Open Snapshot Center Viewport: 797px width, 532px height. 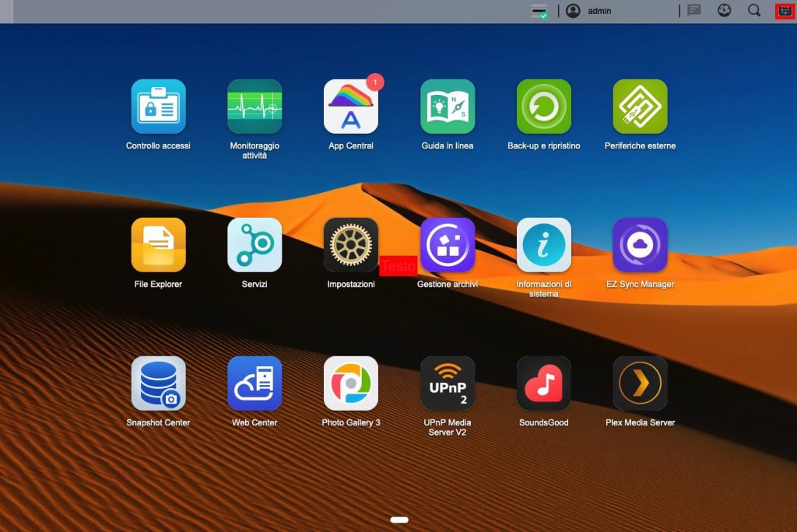click(158, 383)
